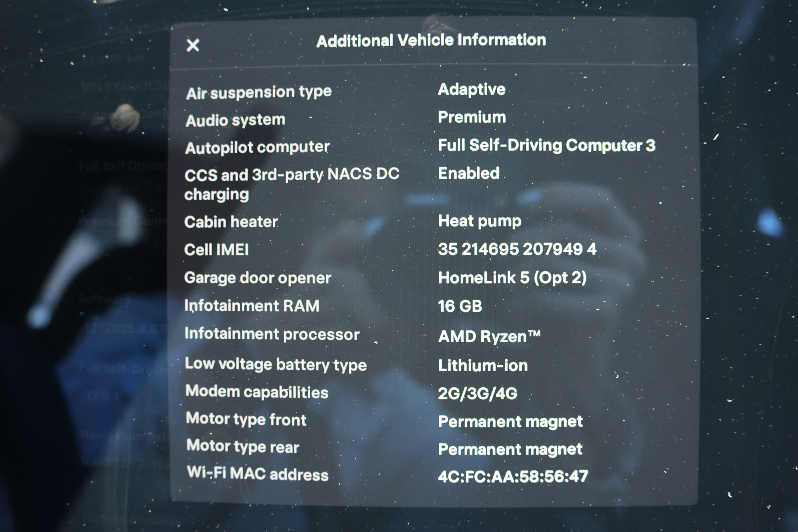
Task: Tap the Heat pump value
Action: (x=479, y=221)
